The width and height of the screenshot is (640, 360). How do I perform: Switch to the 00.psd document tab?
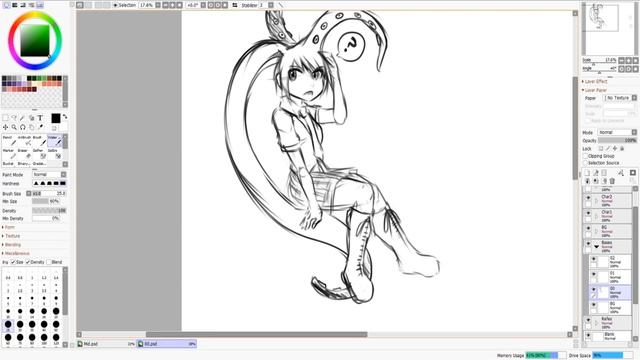pos(167,344)
